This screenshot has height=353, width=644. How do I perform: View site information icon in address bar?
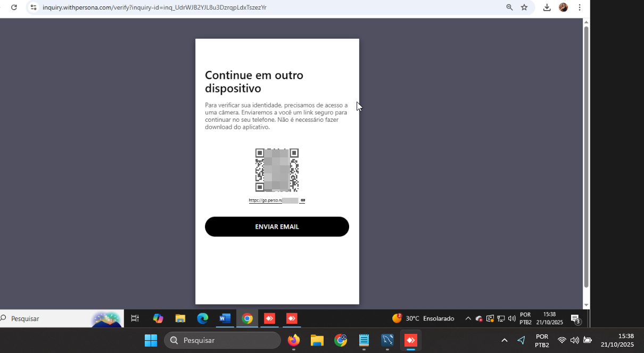click(33, 7)
